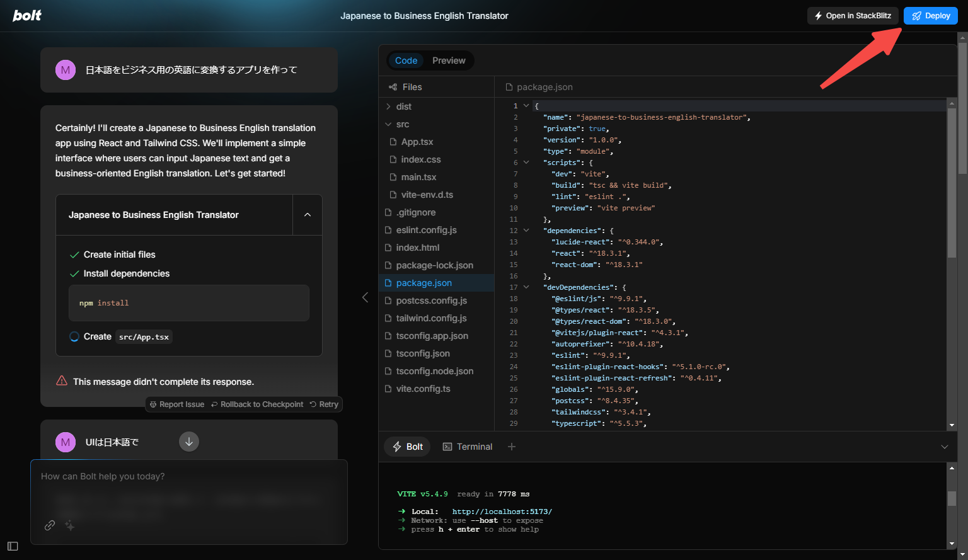Fold the dependencies block at line 12
Viewport: 968px width, 560px height.
click(x=526, y=231)
